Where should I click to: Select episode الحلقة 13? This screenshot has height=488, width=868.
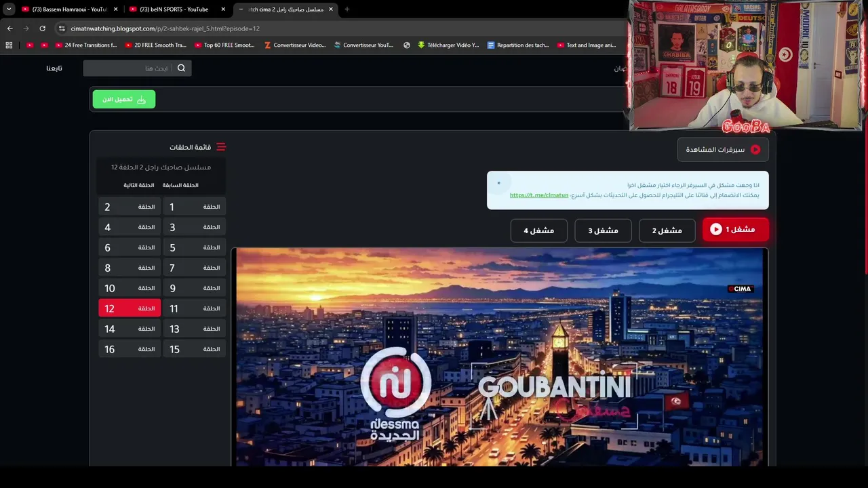(x=195, y=329)
